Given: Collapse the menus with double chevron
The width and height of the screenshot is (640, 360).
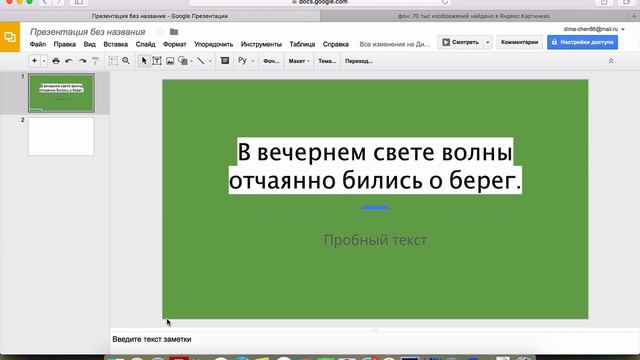Looking at the screenshot, I should [x=611, y=61].
